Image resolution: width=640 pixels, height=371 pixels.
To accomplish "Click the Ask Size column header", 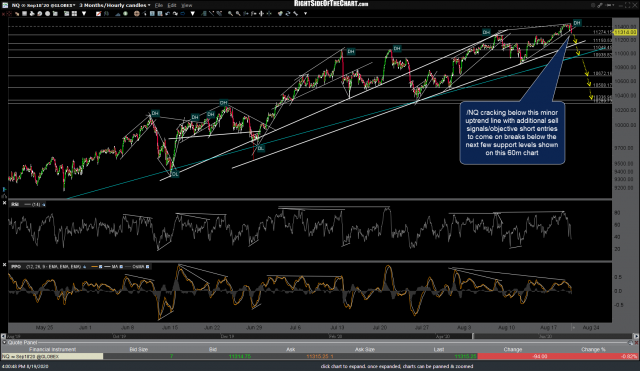I will pyautogui.click(x=364, y=349).
